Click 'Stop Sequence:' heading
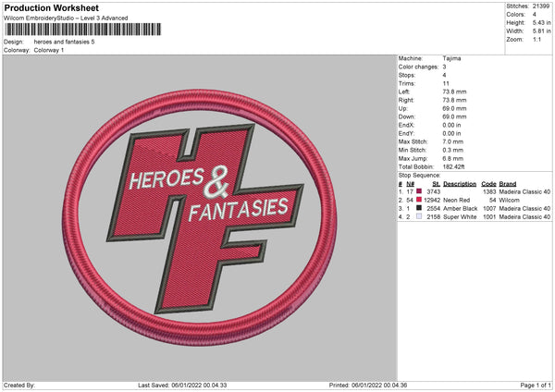The width and height of the screenshot is (555, 392). coord(419,175)
